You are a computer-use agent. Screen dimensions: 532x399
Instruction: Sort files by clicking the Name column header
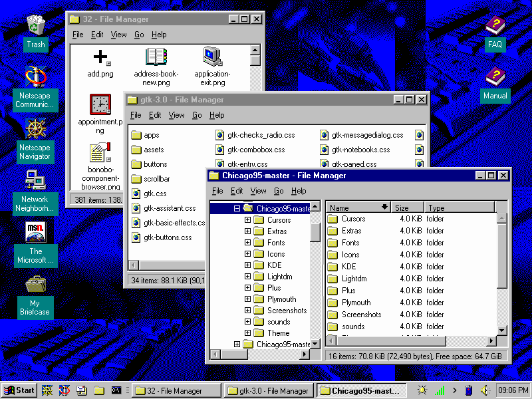[358, 206]
